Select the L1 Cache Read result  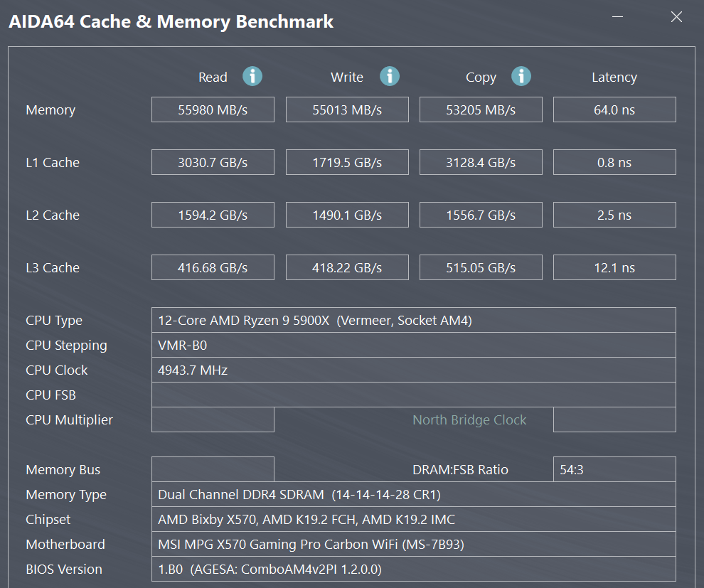coord(213,163)
